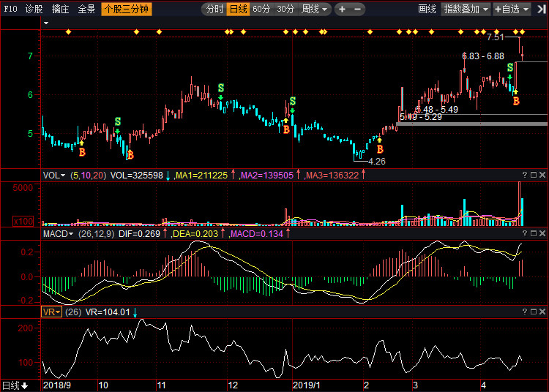Open help for the VR panel
This screenshot has width=549, height=392.
(525, 312)
